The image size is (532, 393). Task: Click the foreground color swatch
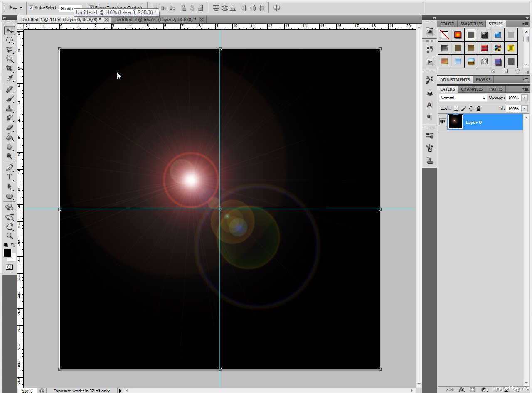click(7, 253)
